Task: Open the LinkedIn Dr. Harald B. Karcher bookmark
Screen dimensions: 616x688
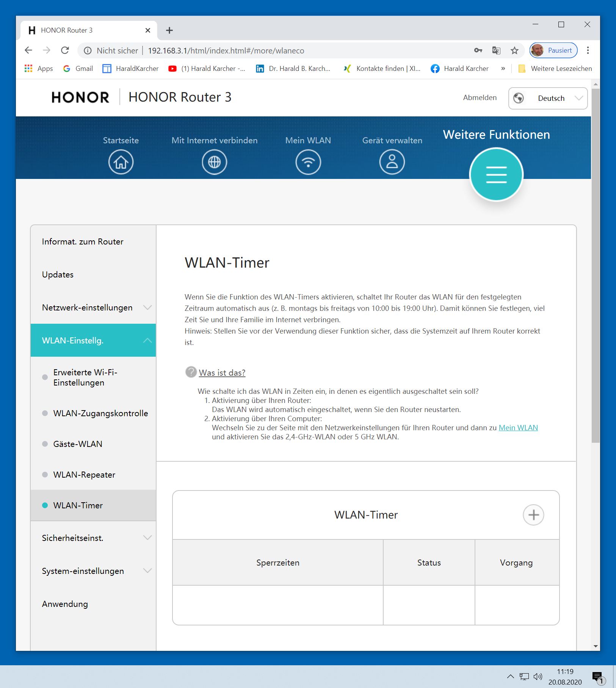Action: (293, 69)
